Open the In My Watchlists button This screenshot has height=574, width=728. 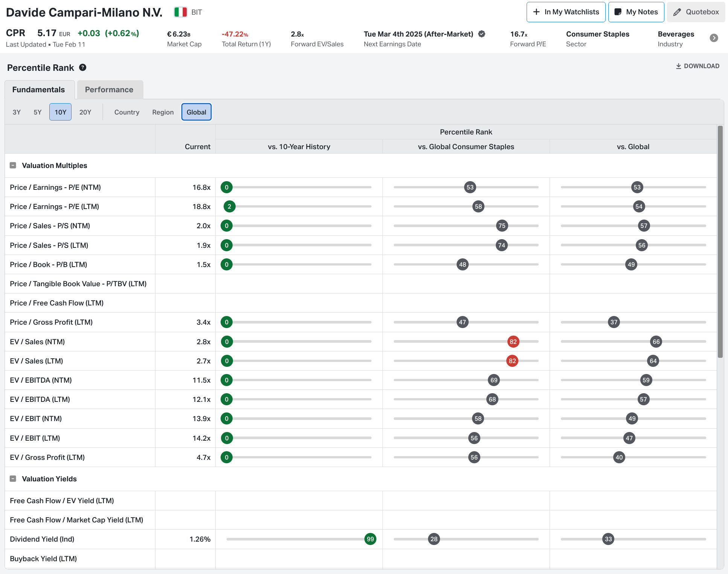pyautogui.click(x=566, y=12)
